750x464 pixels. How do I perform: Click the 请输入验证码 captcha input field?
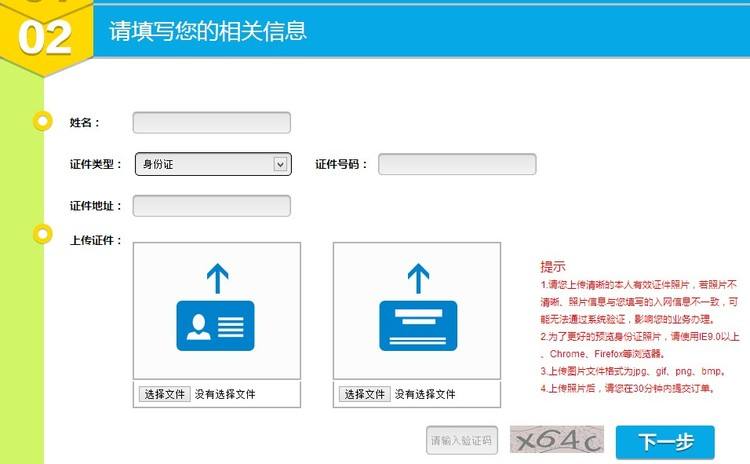coord(462,440)
